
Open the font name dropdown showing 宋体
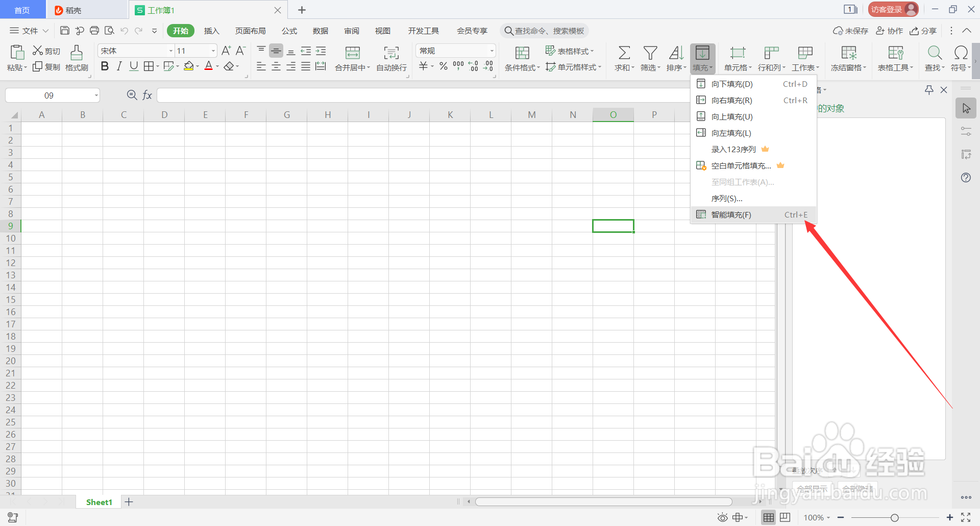click(x=170, y=50)
